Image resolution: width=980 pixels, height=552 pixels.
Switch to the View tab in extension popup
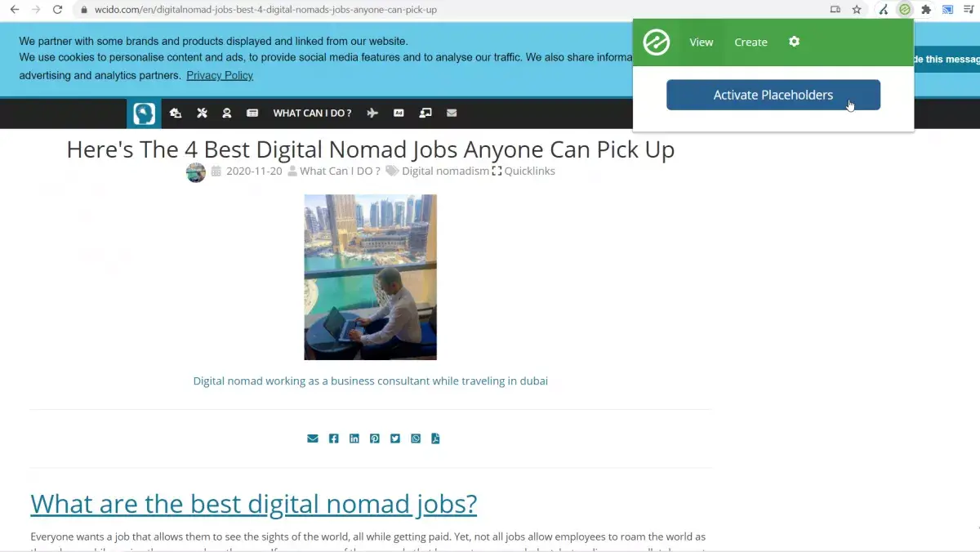701,42
